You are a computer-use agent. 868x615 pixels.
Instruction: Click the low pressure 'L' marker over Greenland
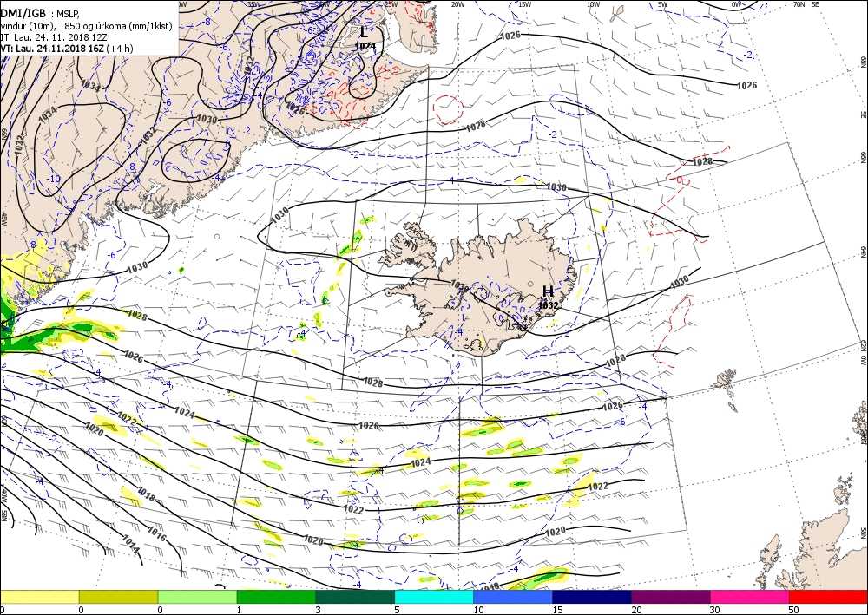(365, 31)
